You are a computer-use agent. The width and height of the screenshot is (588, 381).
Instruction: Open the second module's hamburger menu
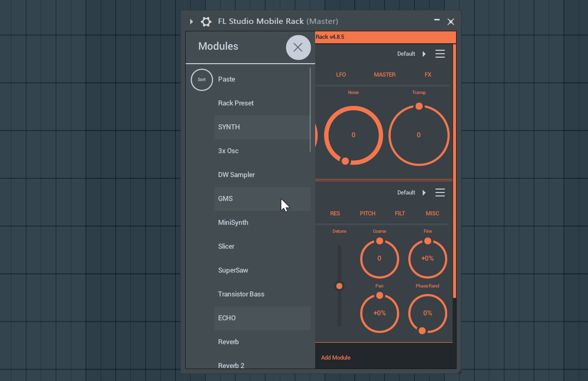pyautogui.click(x=440, y=192)
